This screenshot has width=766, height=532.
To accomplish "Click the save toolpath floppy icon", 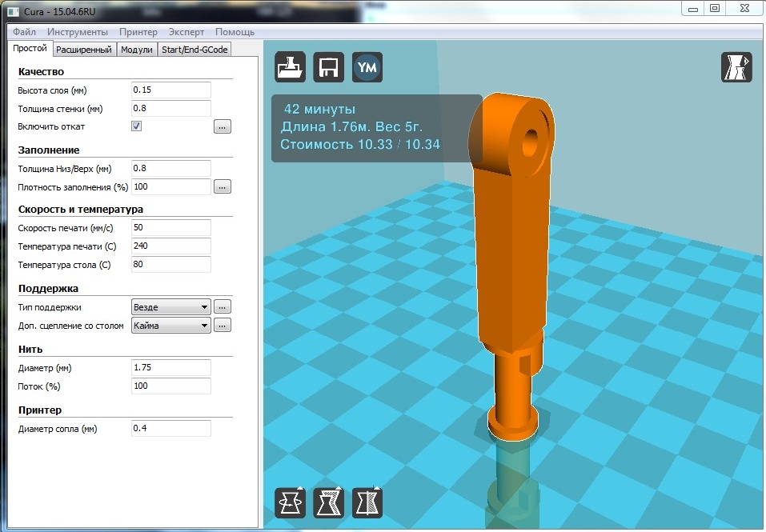I will (328, 67).
